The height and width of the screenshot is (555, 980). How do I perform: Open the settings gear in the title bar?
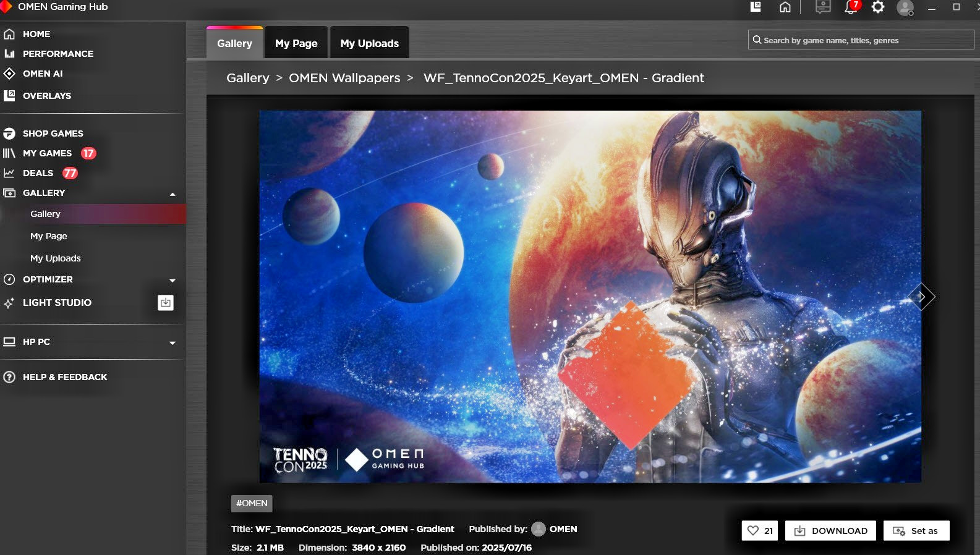tap(878, 7)
